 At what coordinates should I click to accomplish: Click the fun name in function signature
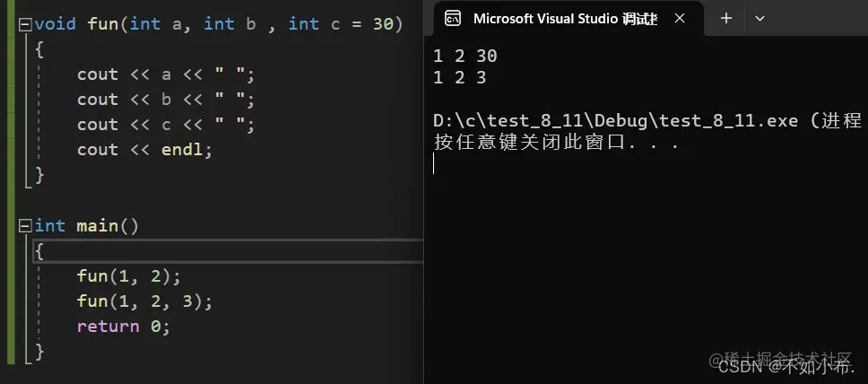(x=103, y=24)
